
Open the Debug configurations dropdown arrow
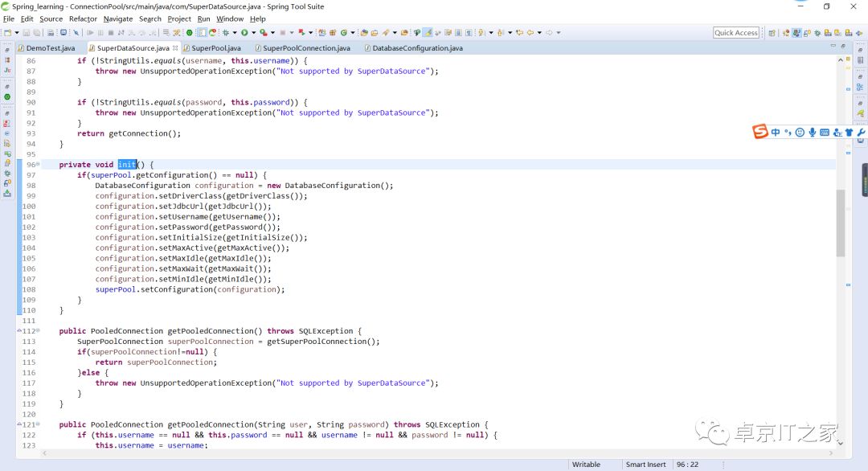tap(235, 33)
